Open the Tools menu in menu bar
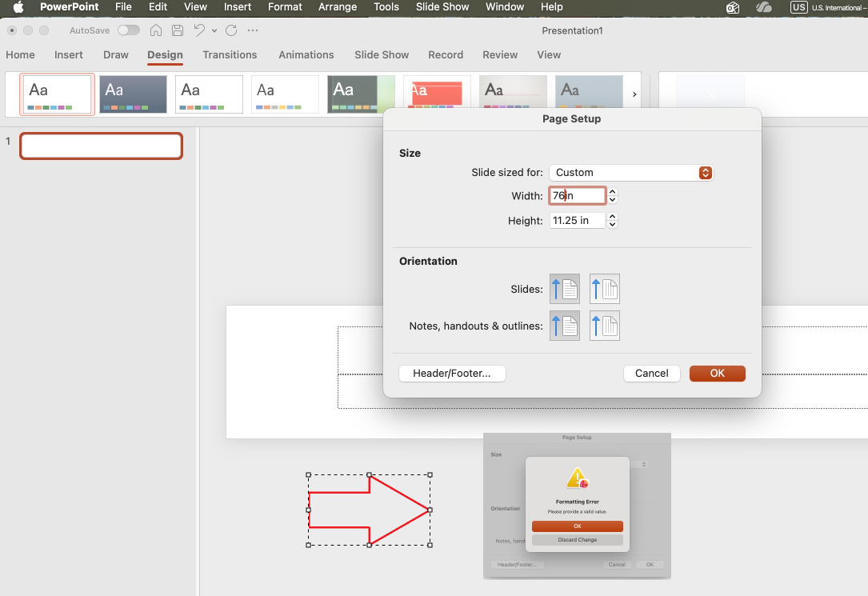The width and height of the screenshot is (868, 596). point(386,7)
